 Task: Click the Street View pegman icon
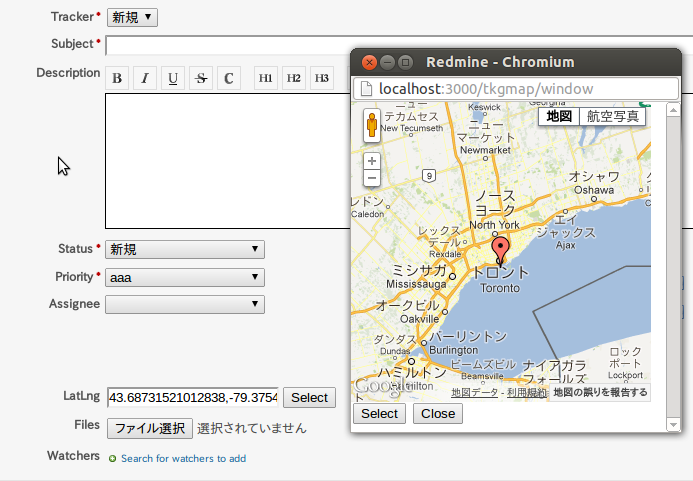point(372,126)
